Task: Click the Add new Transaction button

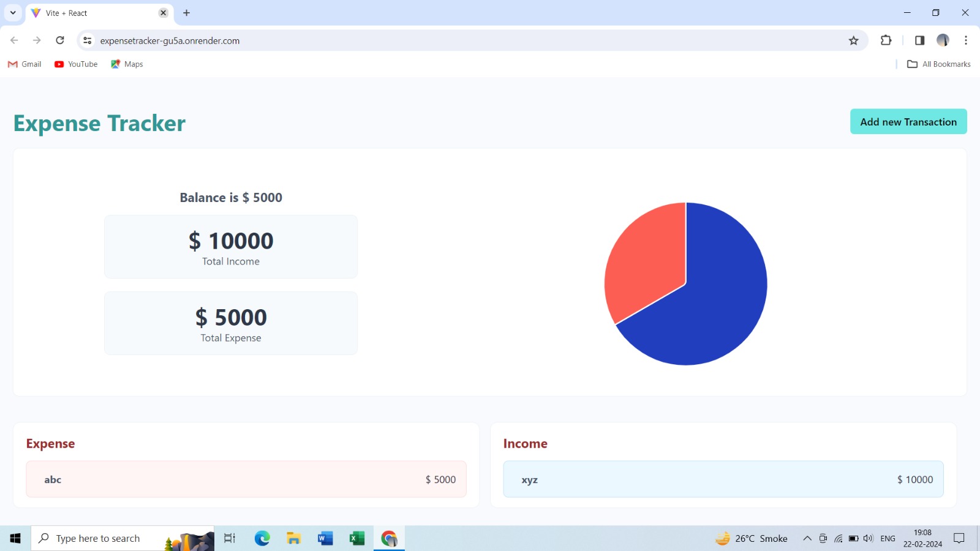Action: [908, 121]
